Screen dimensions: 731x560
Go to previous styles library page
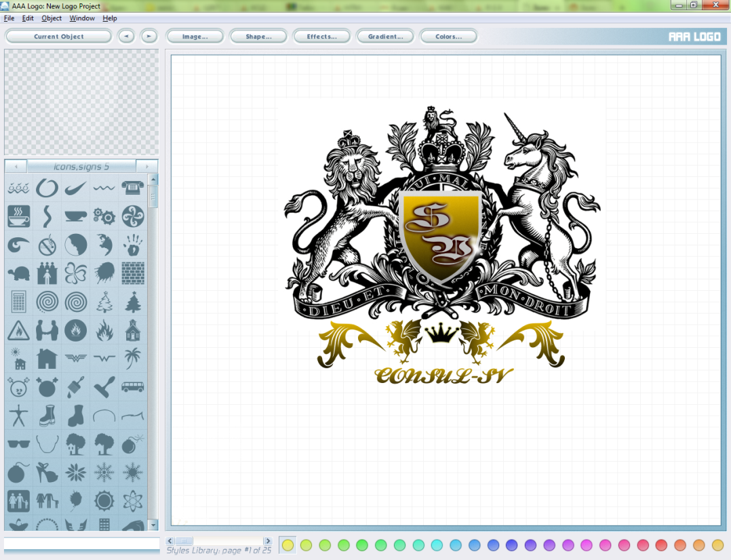[170, 541]
